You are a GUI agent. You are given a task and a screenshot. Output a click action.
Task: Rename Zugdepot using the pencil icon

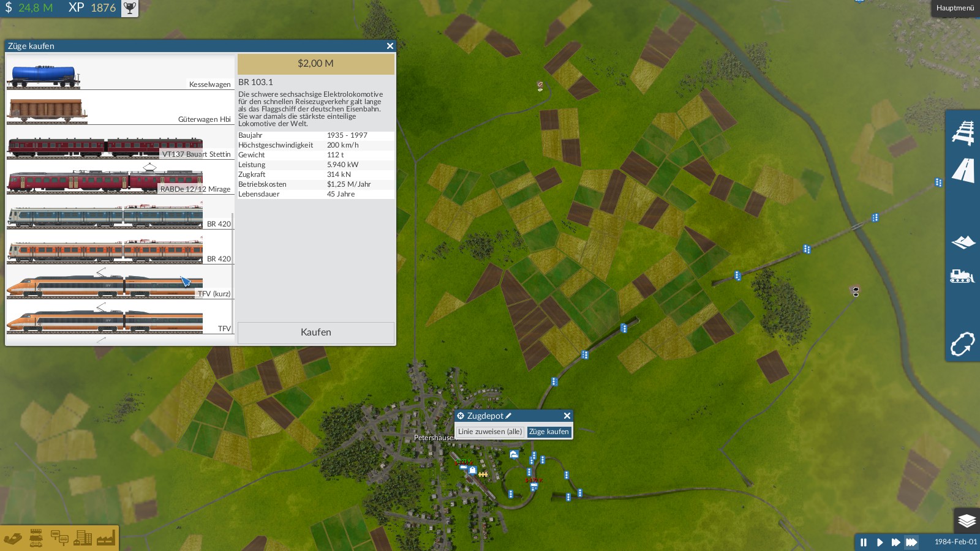(x=508, y=416)
